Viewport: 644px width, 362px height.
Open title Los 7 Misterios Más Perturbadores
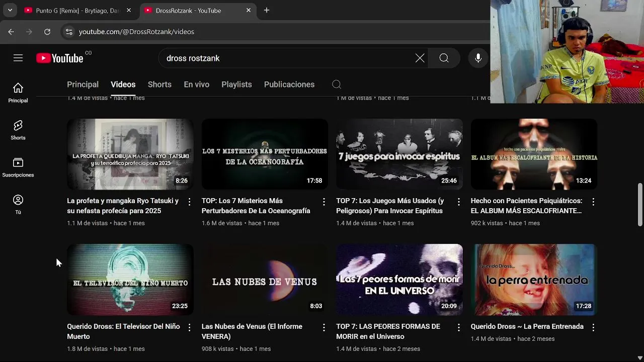coord(256,206)
